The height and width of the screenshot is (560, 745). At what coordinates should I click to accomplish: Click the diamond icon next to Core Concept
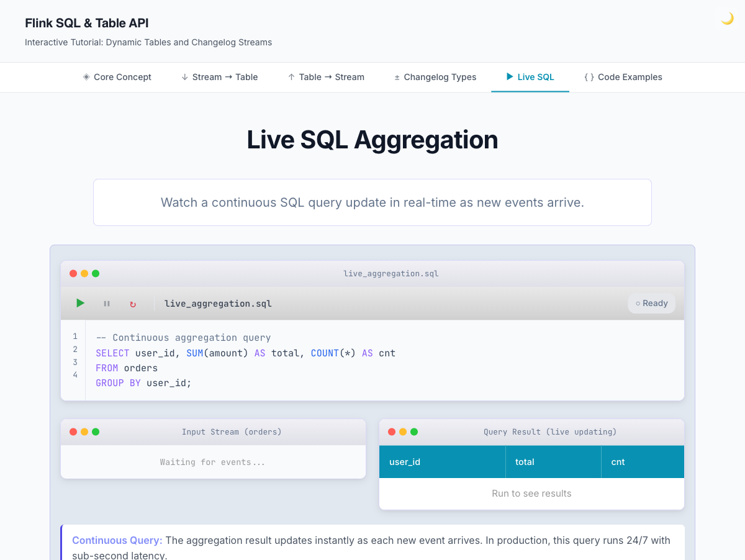coord(86,76)
